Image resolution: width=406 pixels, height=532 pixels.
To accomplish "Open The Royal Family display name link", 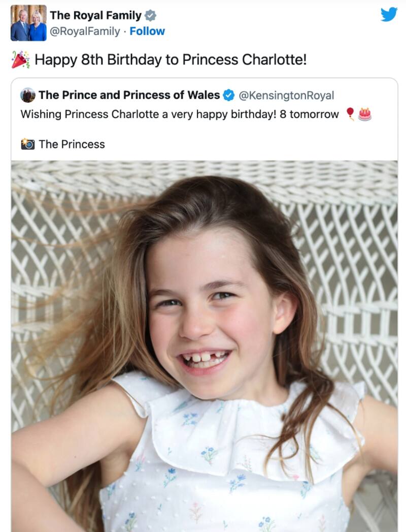I will point(95,16).
